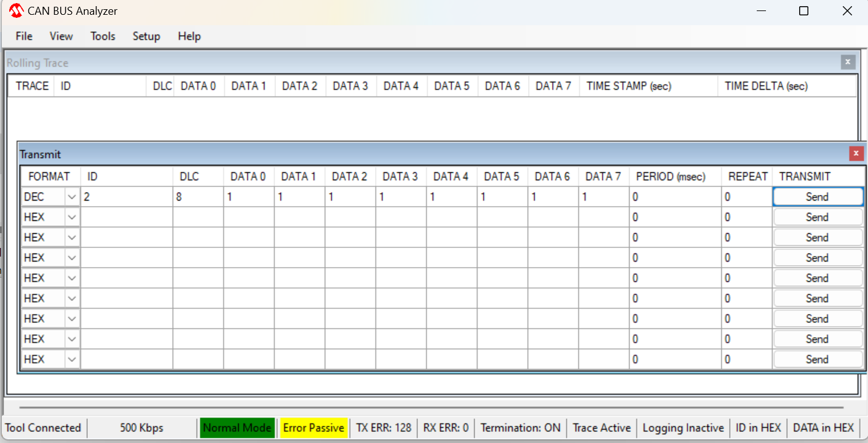Viewport: 868px width, 443px height.
Task: Click the REPEAT field in the DEC row
Action: (x=747, y=197)
